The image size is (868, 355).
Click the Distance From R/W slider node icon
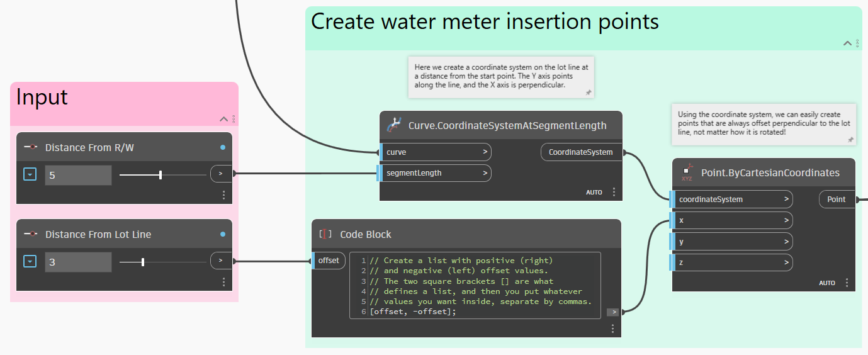[x=30, y=147]
